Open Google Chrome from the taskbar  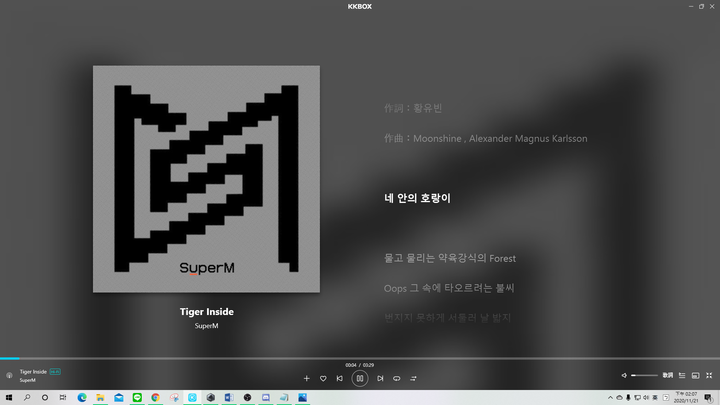156,398
